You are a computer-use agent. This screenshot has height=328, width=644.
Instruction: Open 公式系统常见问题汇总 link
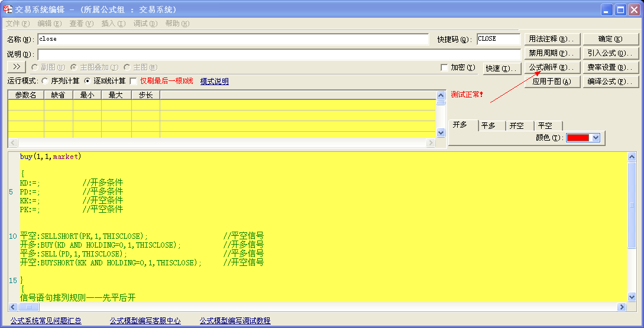tap(46, 321)
